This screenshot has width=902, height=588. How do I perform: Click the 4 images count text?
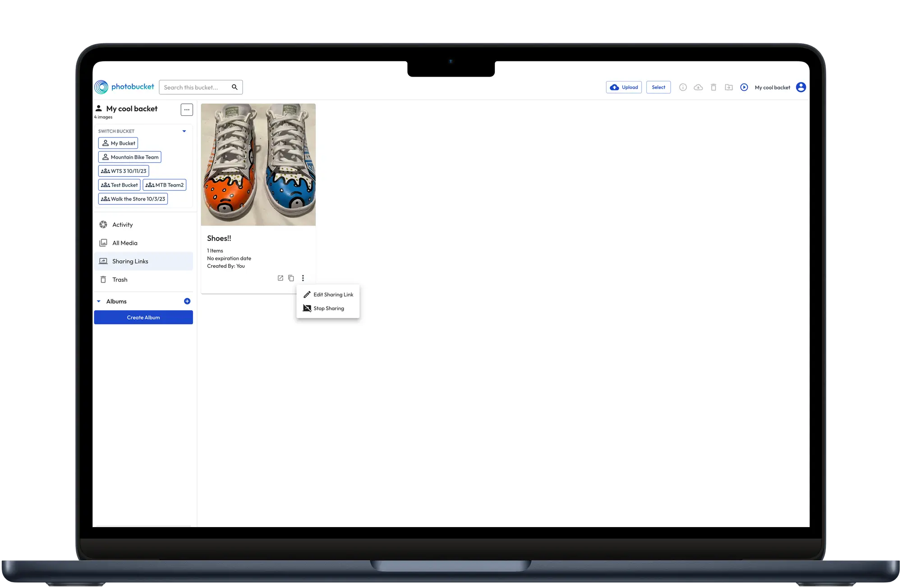click(x=103, y=117)
